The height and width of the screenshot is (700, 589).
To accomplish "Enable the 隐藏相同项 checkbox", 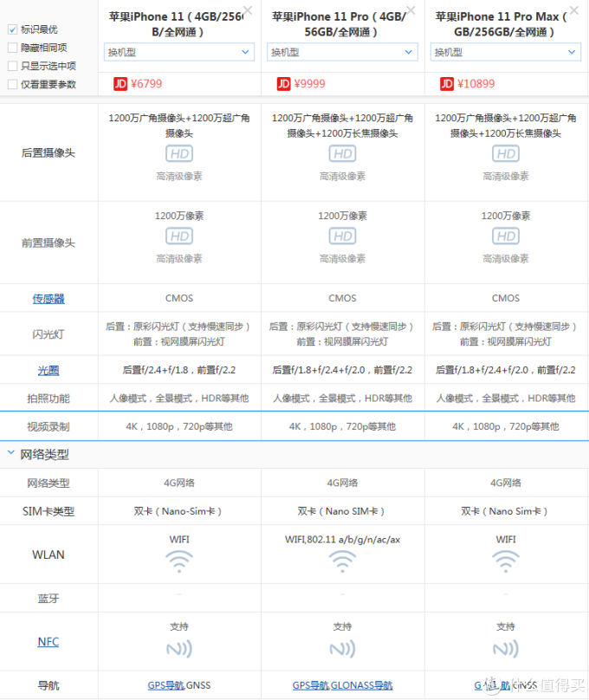I will [x=12, y=48].
